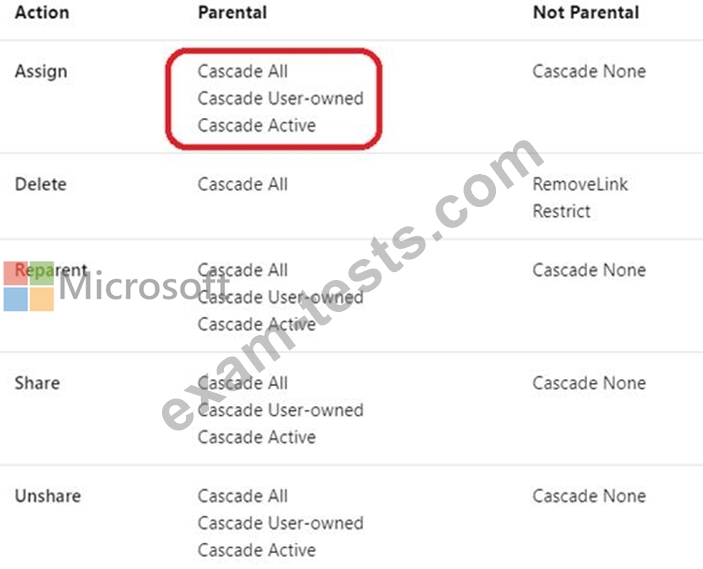
Task: Select the Assign action row label
Action: point(40,71)
